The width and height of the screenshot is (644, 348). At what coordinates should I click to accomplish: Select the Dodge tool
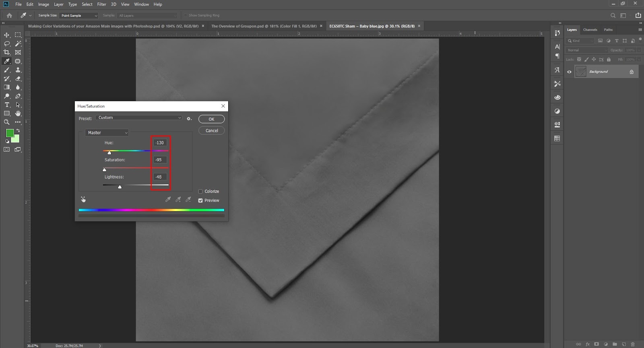7,96
